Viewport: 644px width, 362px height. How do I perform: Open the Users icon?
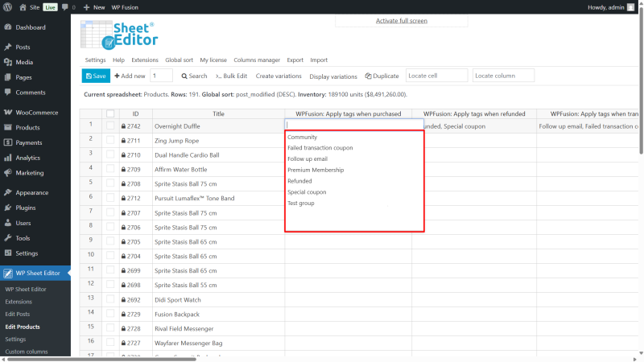[x=8, y=223]
